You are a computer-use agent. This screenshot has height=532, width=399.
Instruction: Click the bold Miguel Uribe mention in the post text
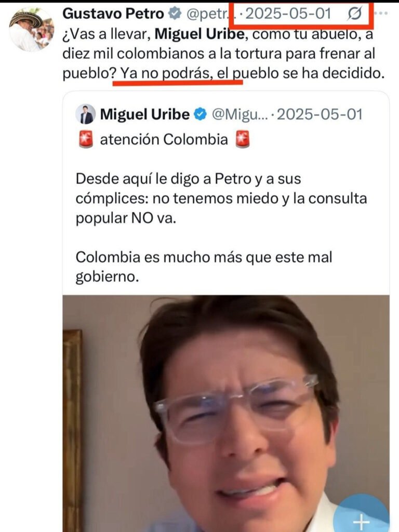(x=199, y=34)
